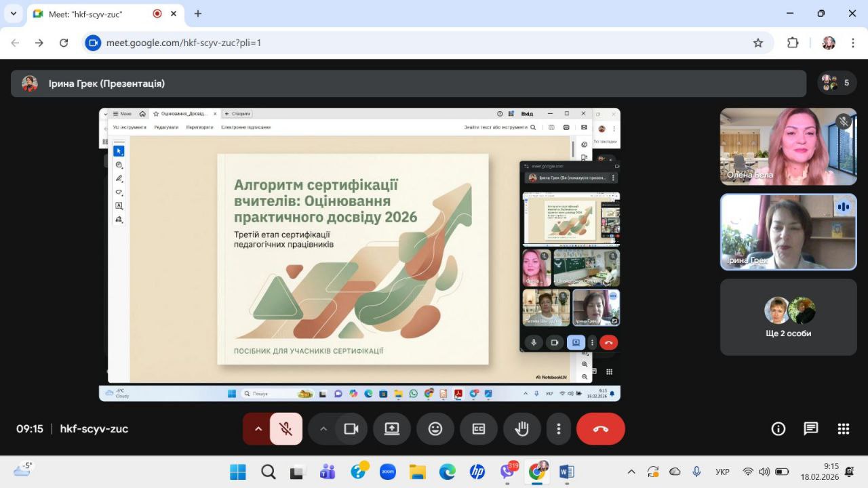Image resolution: width=868 pixels, height=488 pixels.
Task: Click the participant count thumbnail showing 5
Action: tap(835, 82)
